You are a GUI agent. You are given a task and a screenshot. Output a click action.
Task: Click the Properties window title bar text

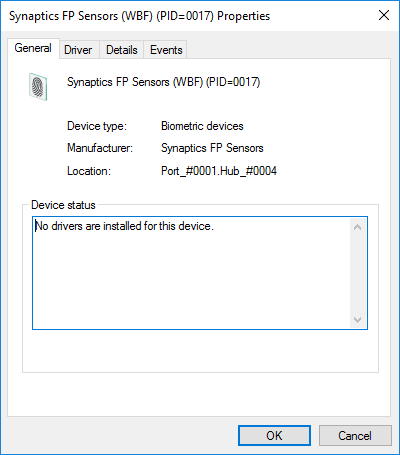pos(139,16)
